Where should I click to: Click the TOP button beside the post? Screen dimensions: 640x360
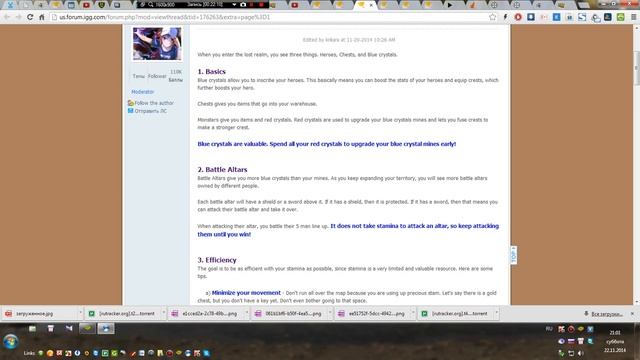pyautogui.click(x=513, y=256)
